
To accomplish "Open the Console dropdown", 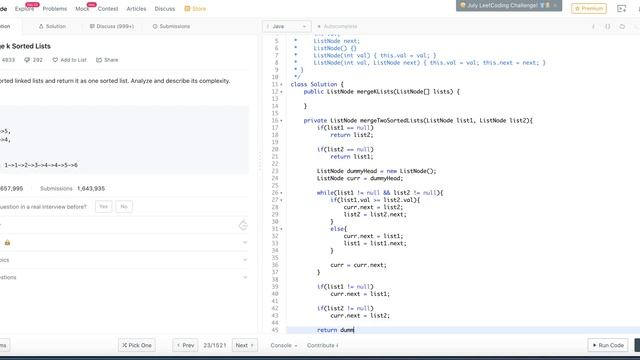I will [x=284, y=345].
